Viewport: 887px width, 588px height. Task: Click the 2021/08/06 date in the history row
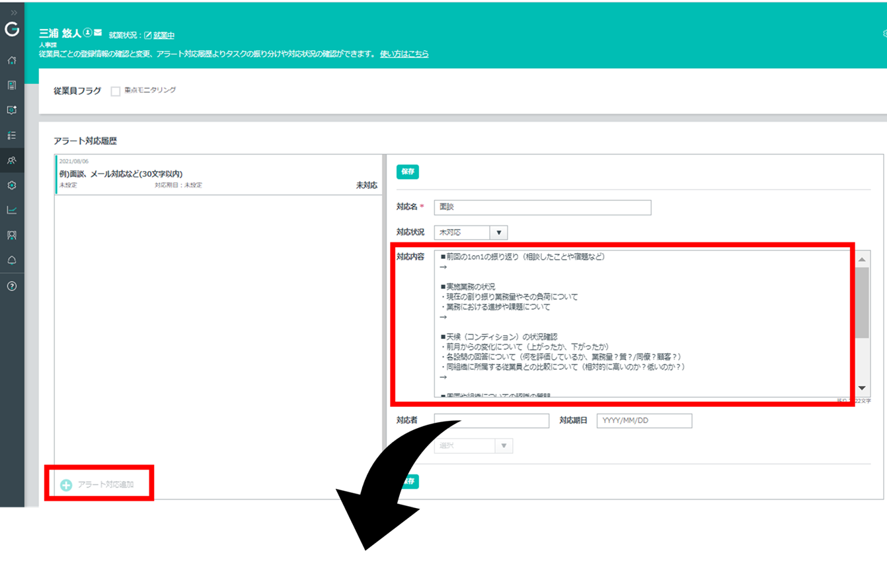point(74,161)
